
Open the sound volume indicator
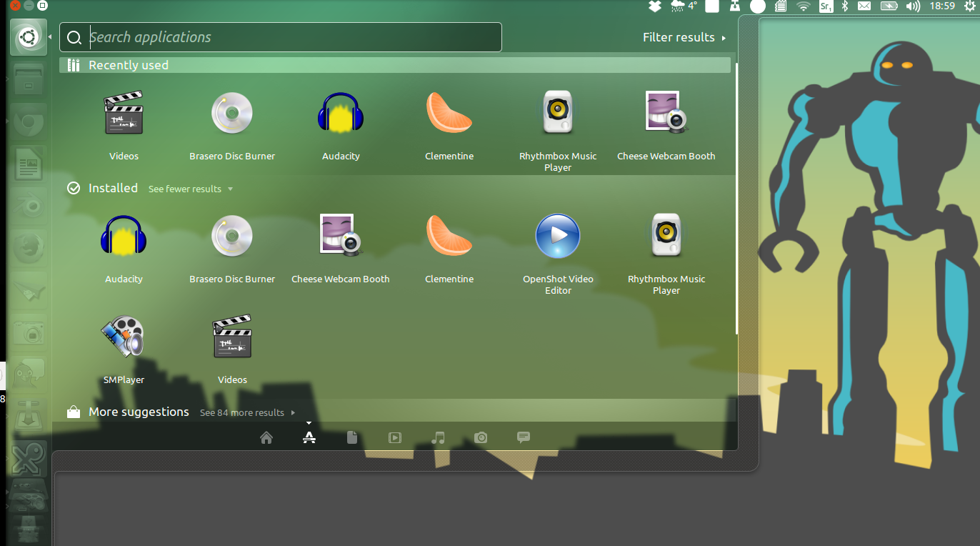pyautogui.click(x=913, y=6)
